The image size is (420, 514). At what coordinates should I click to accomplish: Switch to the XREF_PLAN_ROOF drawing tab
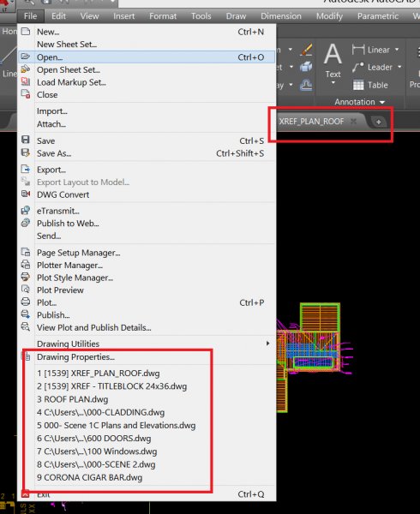[x=311, y=122]
